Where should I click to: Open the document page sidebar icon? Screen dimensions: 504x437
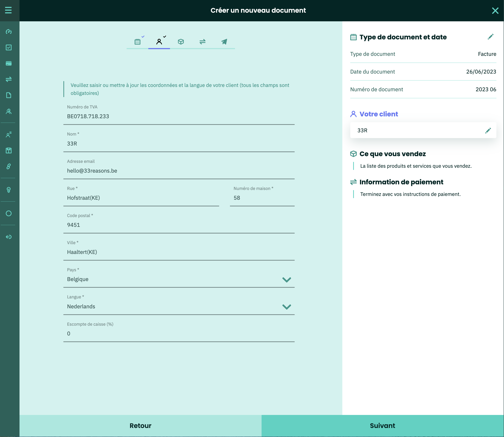[9, 95]
